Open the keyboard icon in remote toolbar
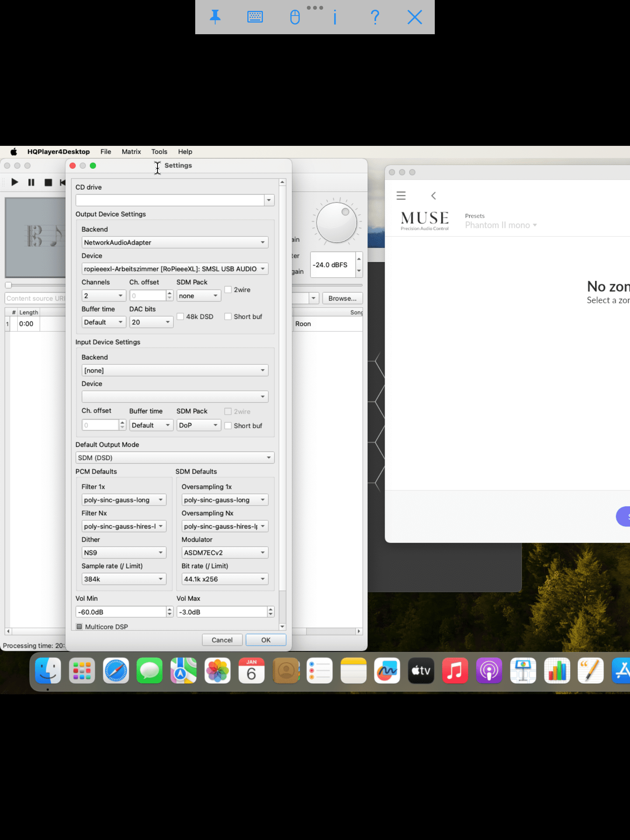The width and height of the screenshot is (630, 840). 255,17
